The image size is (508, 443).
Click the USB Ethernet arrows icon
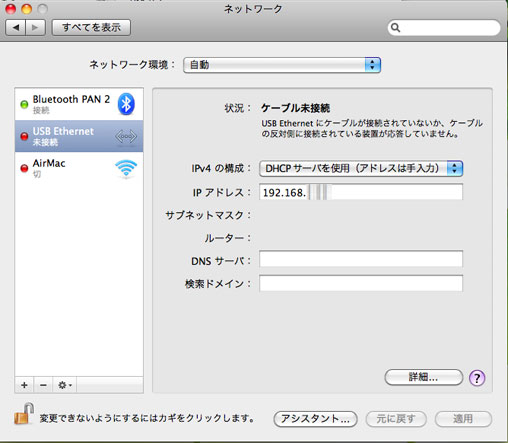[x=126, y=136]
